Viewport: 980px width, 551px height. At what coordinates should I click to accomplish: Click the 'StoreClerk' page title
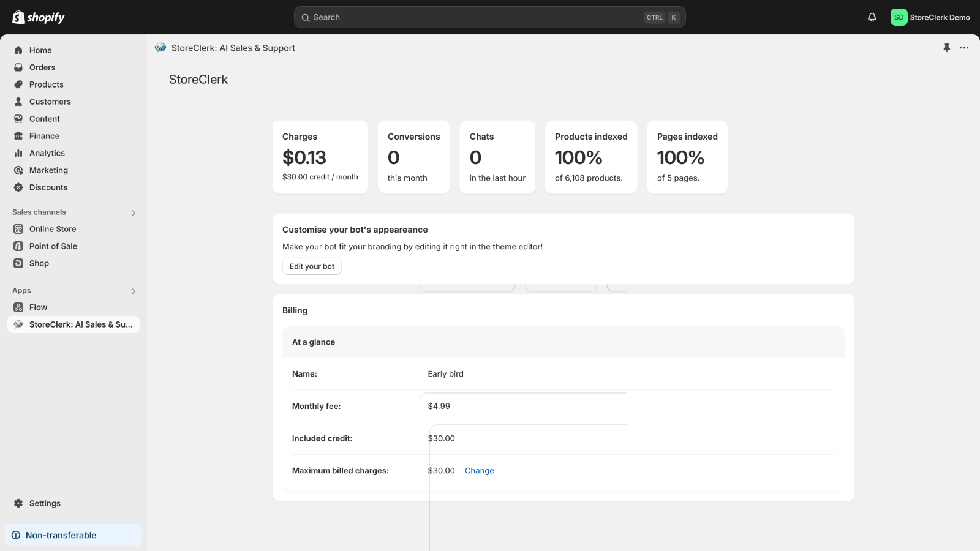198,80
